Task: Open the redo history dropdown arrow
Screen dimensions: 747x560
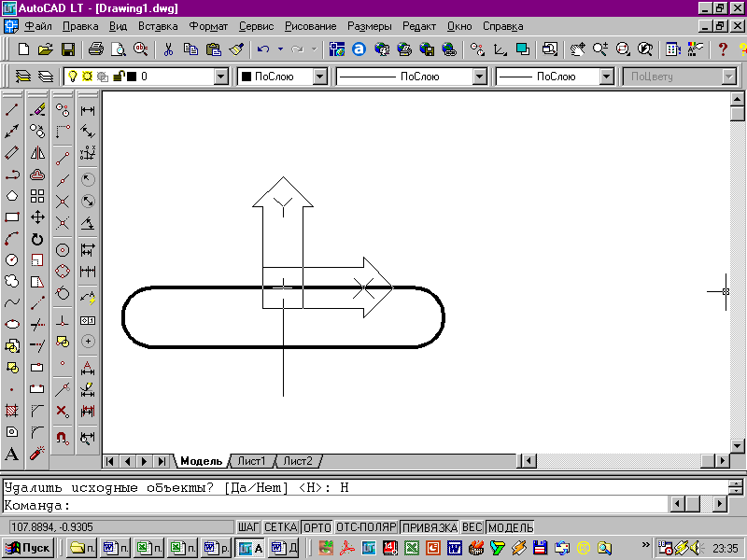Action: pos(314,49)
